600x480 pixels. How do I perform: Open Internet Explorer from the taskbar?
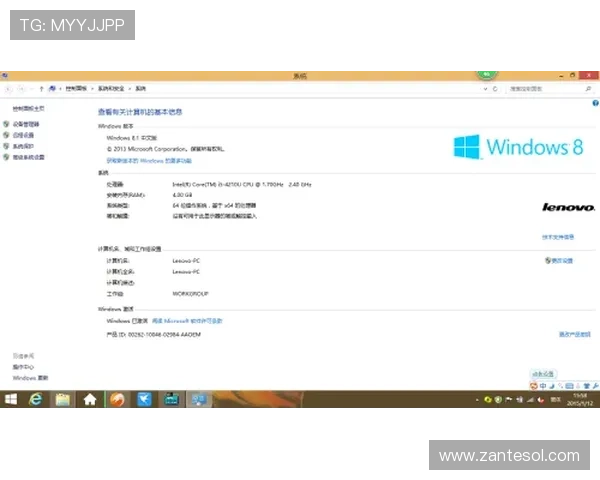[x=37, y=399]
